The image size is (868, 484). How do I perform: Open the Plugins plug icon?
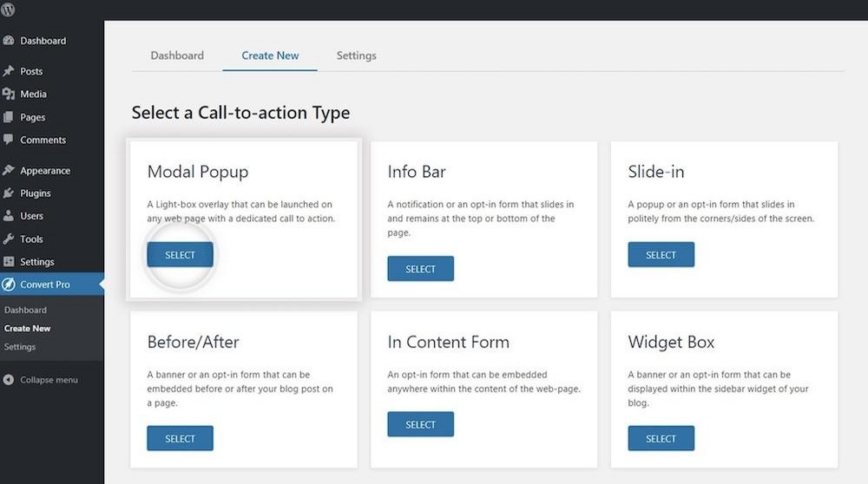[9, 193]
